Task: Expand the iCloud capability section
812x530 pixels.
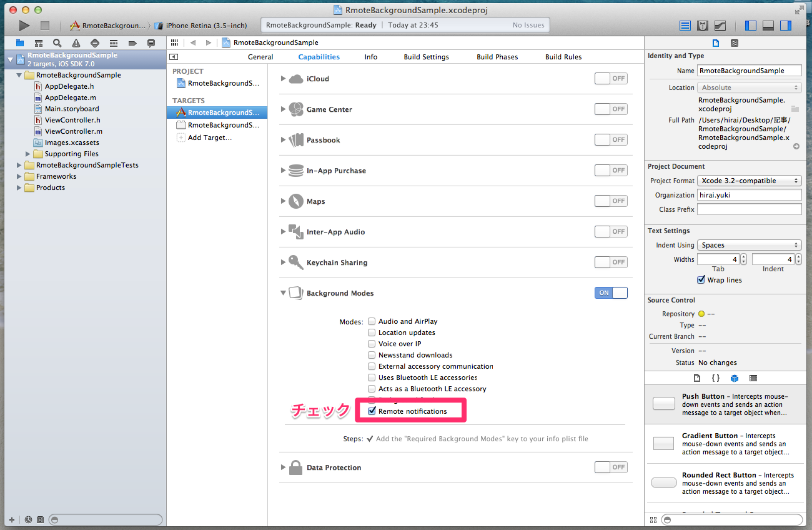Action: click(x=283, y=78)
